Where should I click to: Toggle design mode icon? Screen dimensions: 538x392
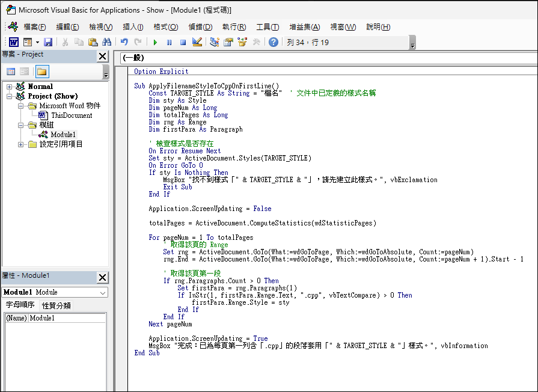pyautogui.click(x=197, y=42)
